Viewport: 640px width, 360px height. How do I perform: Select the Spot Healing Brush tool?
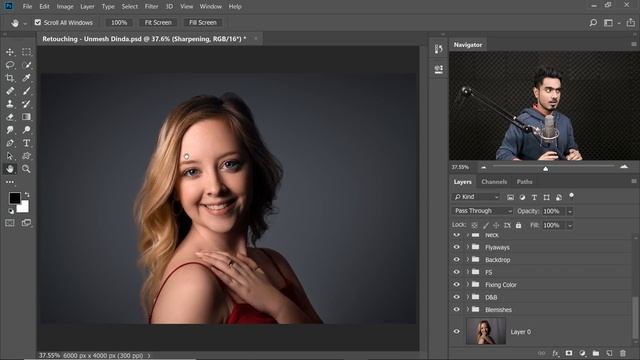[10, 91]
